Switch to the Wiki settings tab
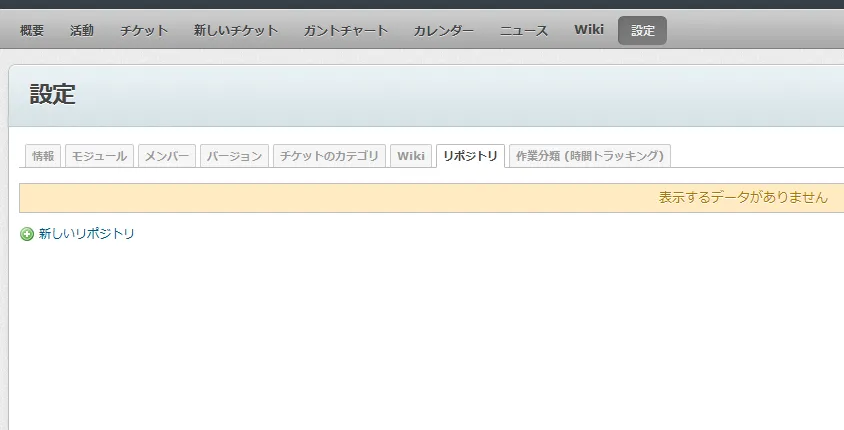The image size is (844, 430). pyautogui.click(x=411, y=156)
